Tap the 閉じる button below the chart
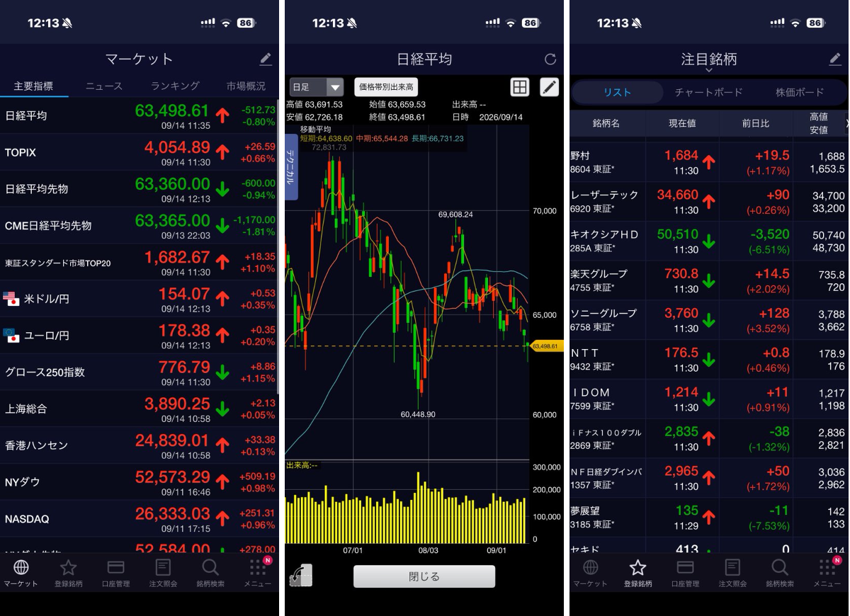Screen dimensions: 850x616 point(424,576)
